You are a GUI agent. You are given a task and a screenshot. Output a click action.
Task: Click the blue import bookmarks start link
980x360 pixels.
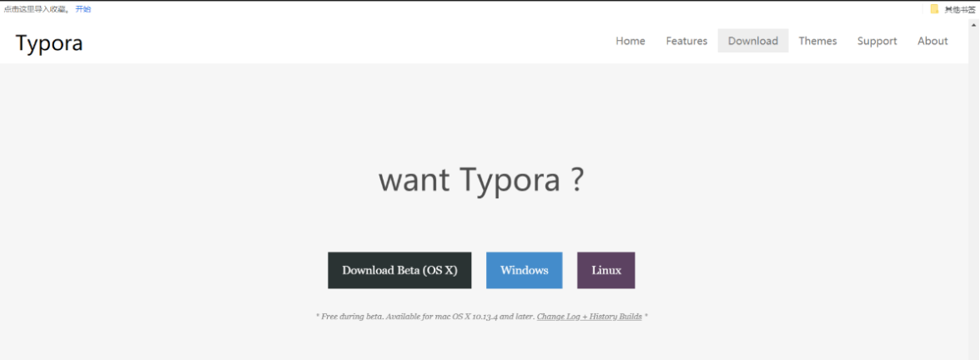[x=83, y=8]
